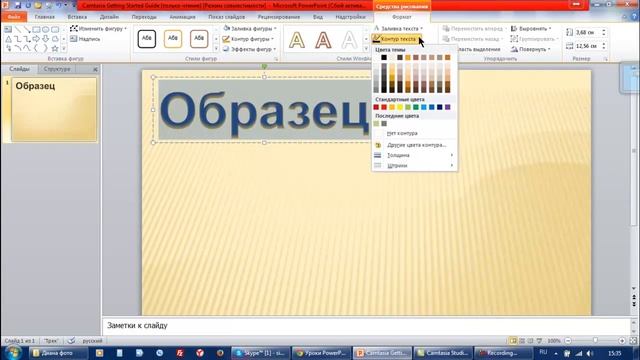This screenshot has height=360, width=640.
Task: Click the Заметки к слайду notes area
Action: point(367,325)
